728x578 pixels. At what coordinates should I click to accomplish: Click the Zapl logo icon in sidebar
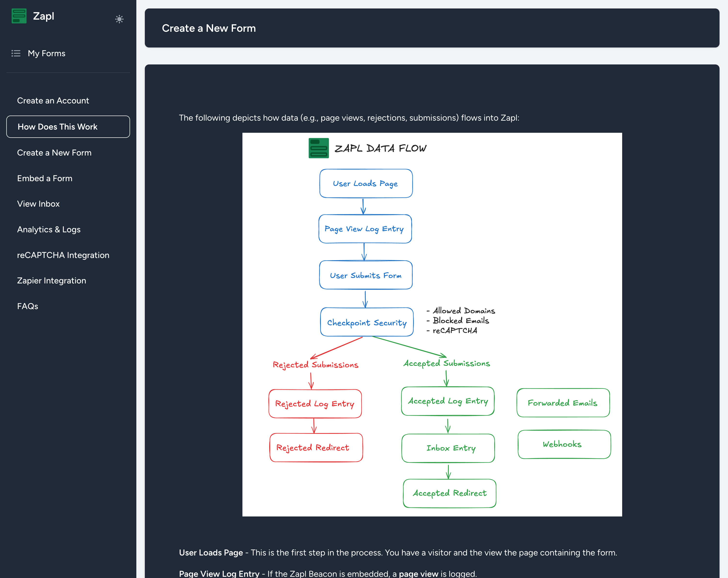tap(19, 16)
